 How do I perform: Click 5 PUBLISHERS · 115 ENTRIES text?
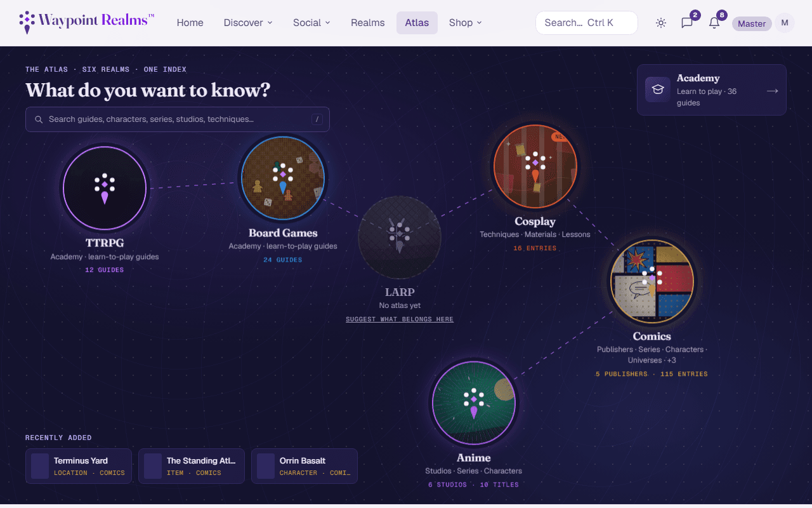pos(652,374)
